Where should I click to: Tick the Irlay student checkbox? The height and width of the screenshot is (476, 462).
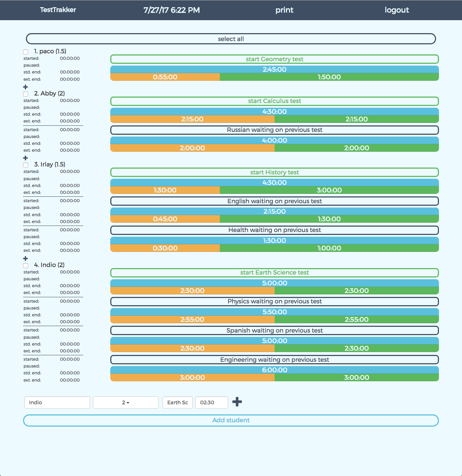[26, 165]
